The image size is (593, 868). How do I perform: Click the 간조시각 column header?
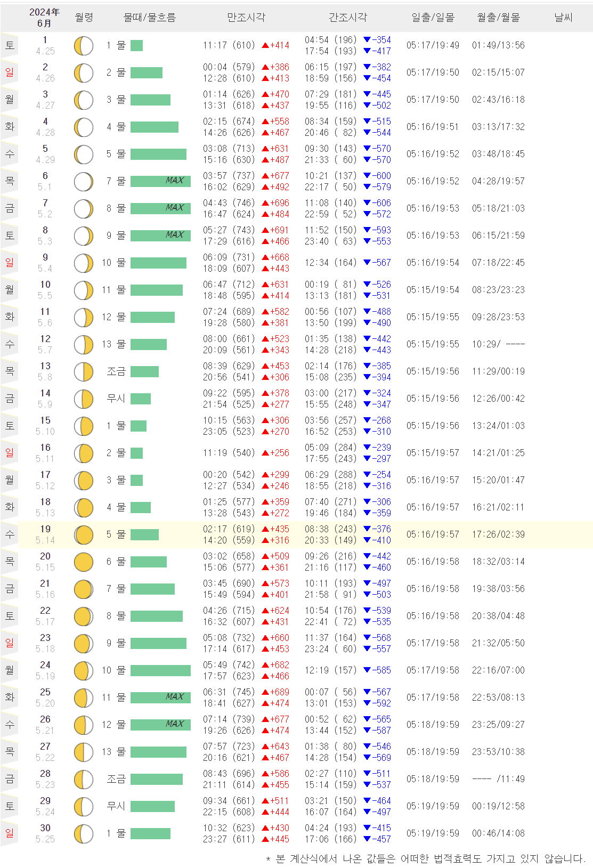[x=348, y=18]
